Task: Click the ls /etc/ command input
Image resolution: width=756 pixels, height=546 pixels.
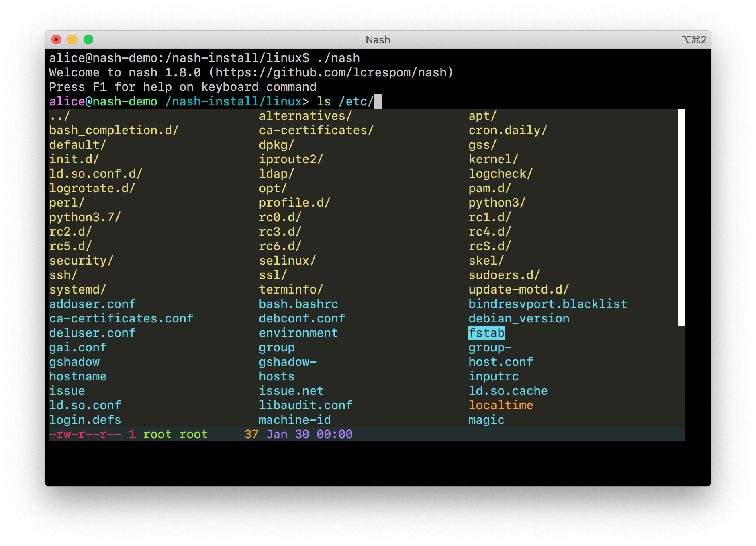Action: (345, 101)
